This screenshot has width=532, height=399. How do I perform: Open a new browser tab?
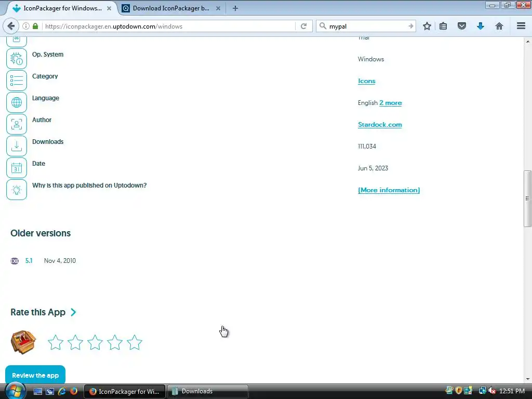tap(235, 8)
